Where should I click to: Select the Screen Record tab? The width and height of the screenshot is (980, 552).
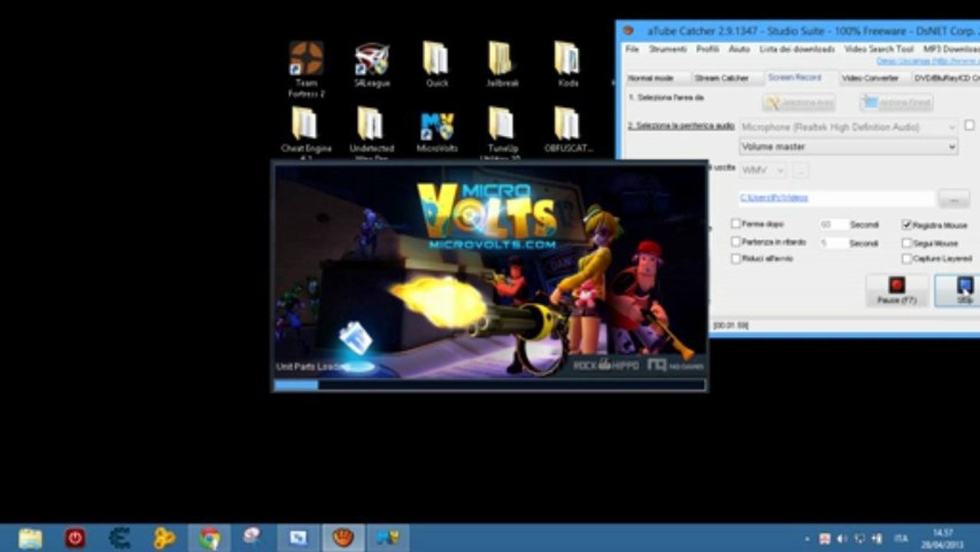click(795, 77)
